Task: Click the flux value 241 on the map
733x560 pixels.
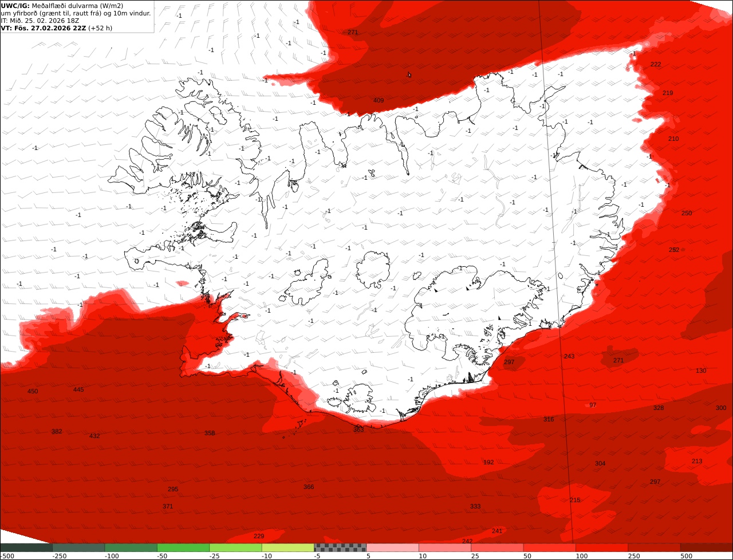Action: tap(497, 531)
